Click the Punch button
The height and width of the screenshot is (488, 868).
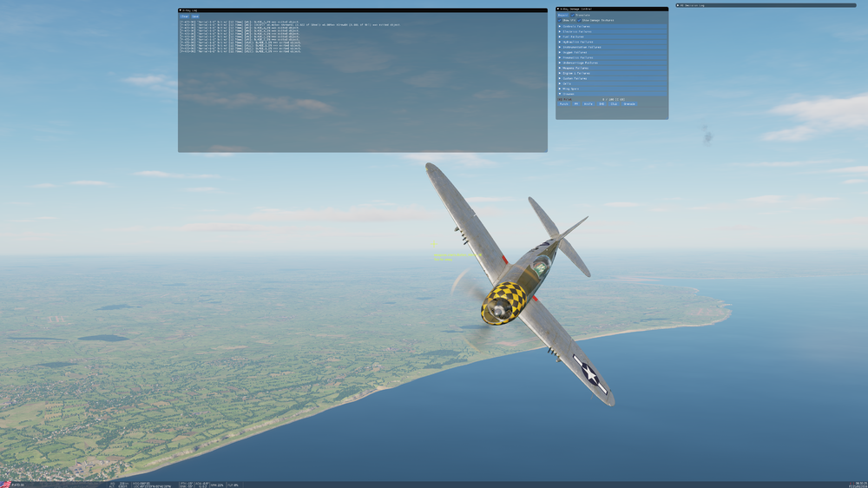(x=563, y=104)
